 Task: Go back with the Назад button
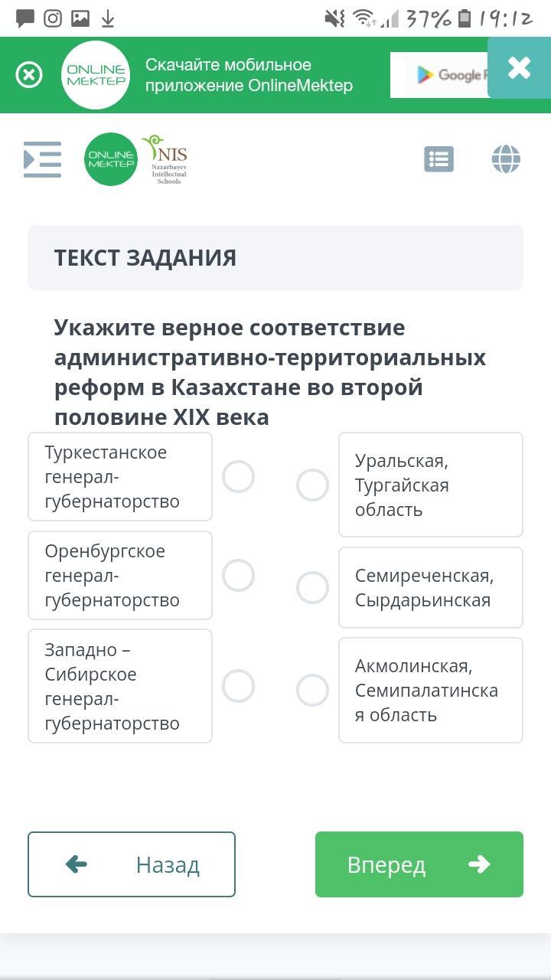pos(132,864)
